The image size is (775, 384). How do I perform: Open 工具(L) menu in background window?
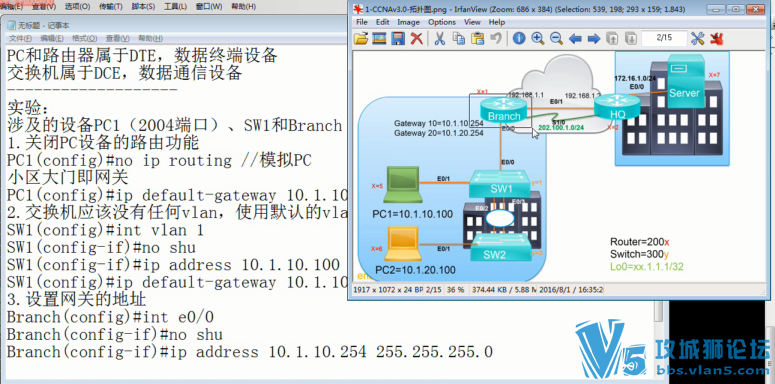[x=175, y=7]
